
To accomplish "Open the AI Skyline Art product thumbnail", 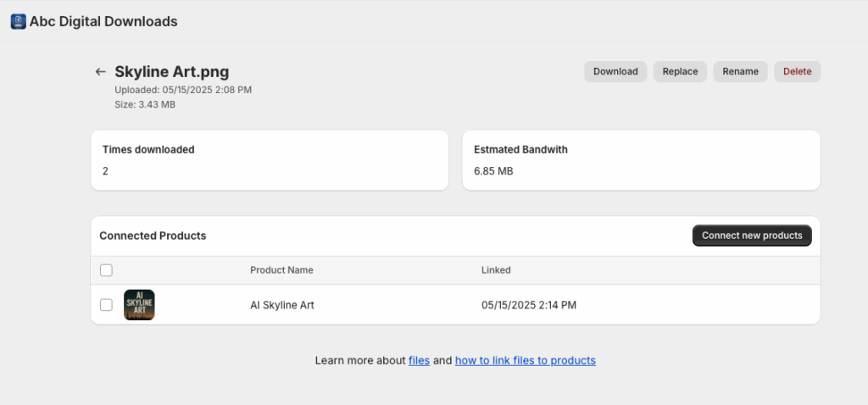I will pos(139,305).
